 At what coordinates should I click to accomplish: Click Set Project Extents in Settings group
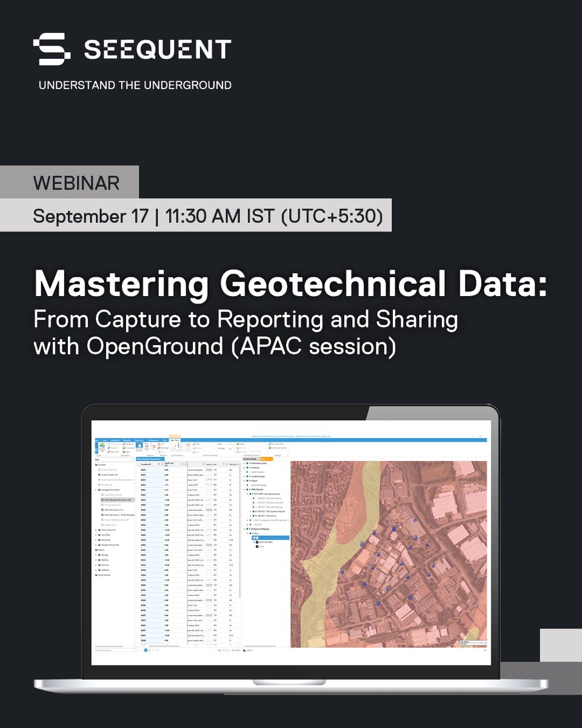tap(278, 448)
